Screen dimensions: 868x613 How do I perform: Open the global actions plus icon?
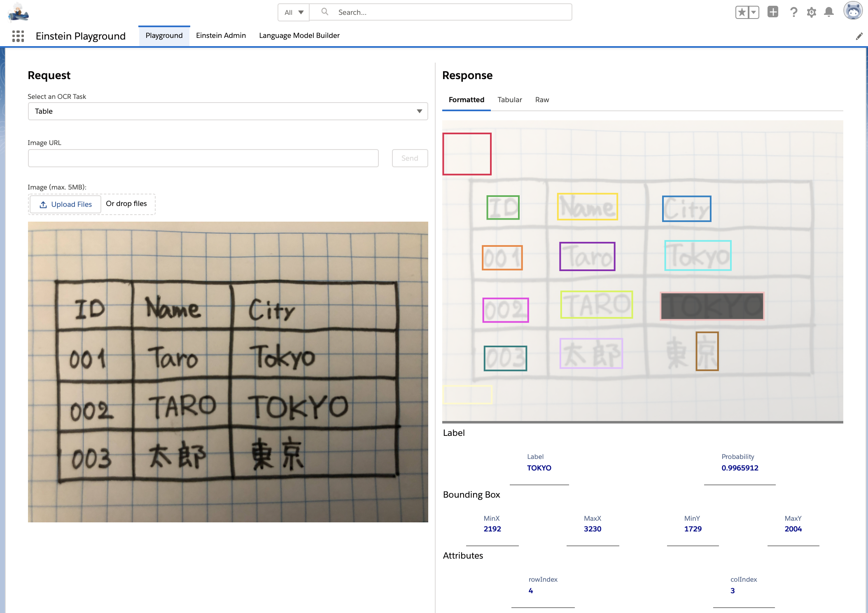coord(772,12)
